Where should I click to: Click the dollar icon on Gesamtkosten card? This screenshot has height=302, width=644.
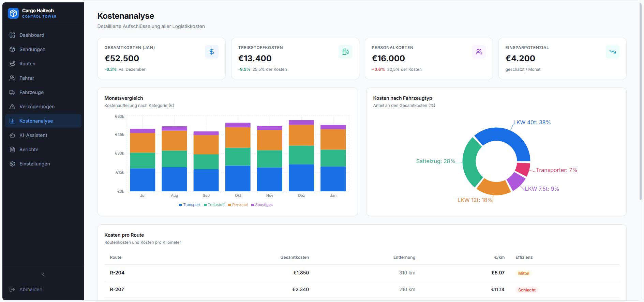click(x=212, y=52)
